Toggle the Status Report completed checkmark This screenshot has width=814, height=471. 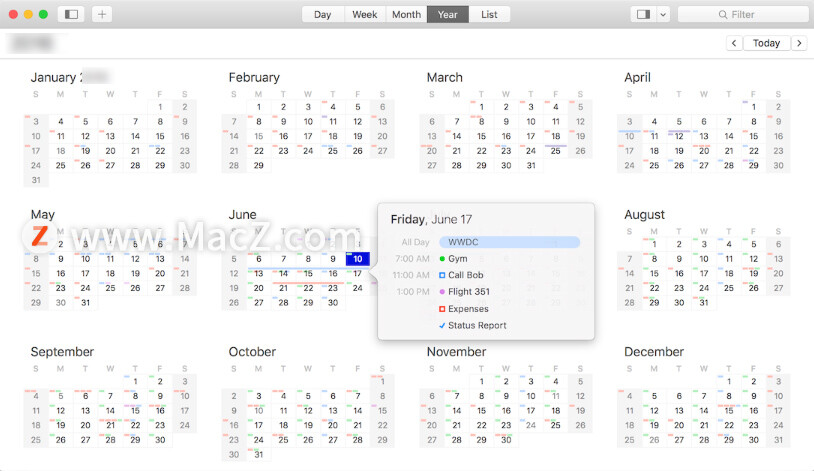tap(442, 326)
